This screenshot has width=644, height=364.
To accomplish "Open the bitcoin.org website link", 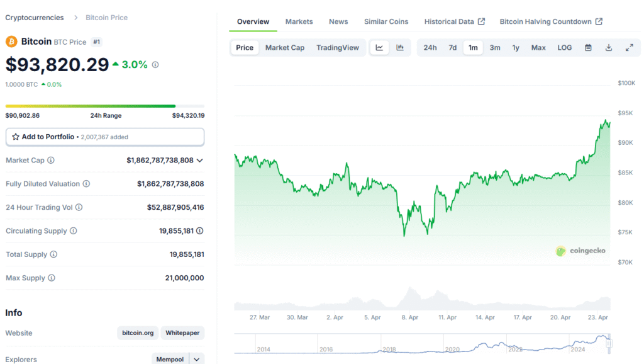I will [x=138, y=333].
